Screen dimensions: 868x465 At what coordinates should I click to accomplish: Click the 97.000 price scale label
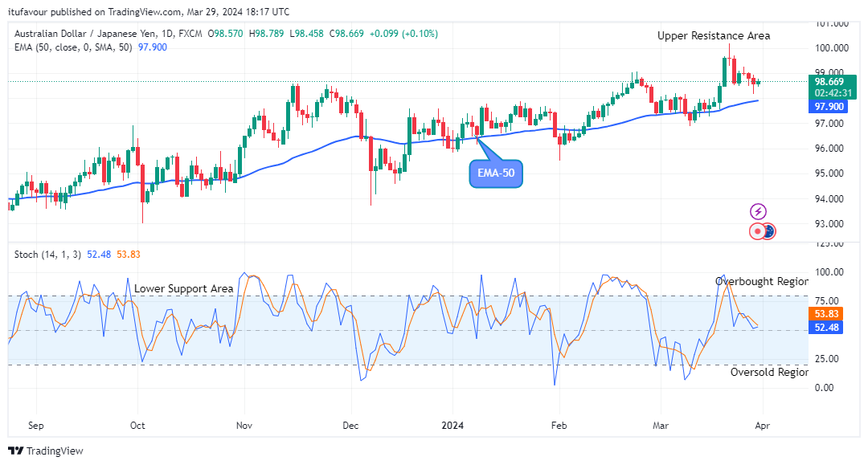pyautogui.click(x=829, y=124)
